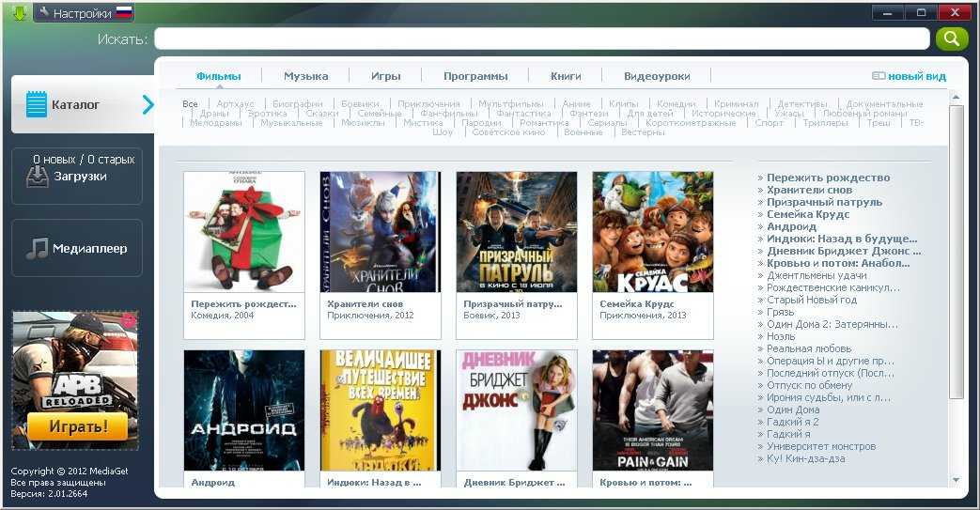Image resolution: width=980 pixels, height=510 pixels.
Task: Click the scrollbar up arrow
Action: tap(955, 97)
